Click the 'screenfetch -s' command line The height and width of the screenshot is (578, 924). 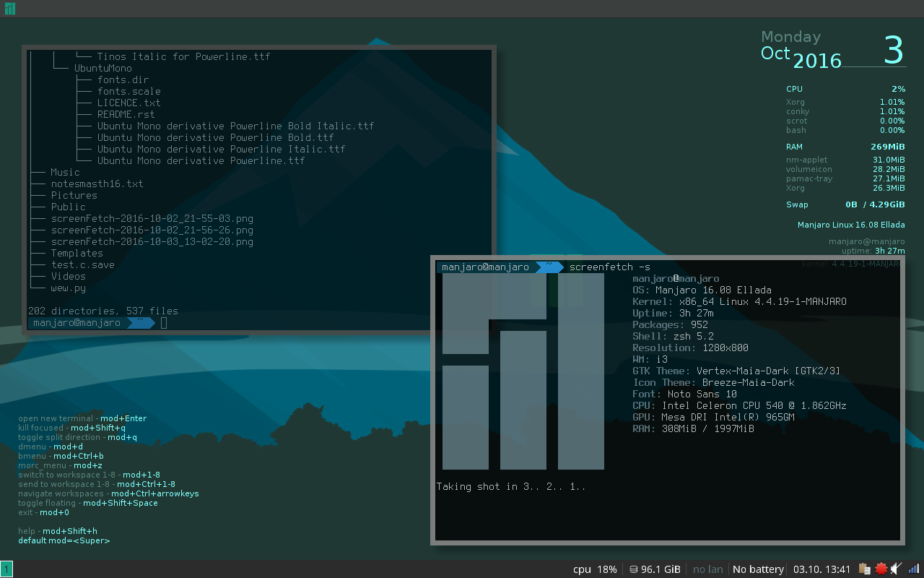tap(609, 267)
